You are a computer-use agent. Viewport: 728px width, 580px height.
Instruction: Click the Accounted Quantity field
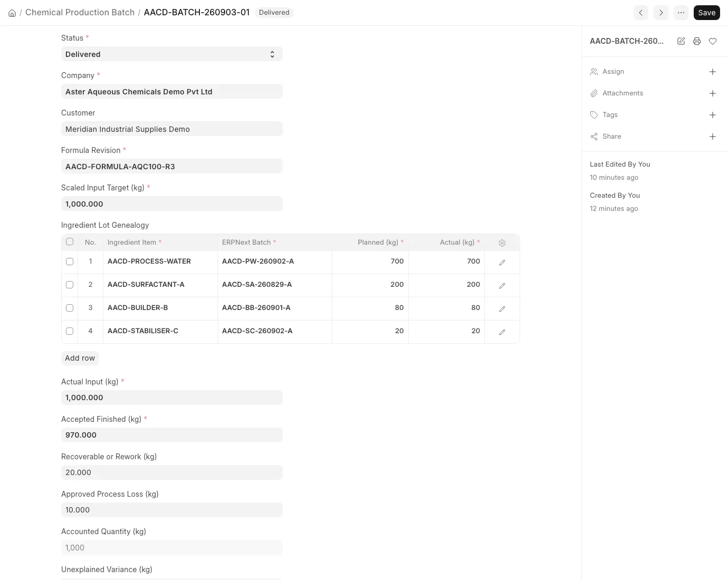click(x=172, y=548)
